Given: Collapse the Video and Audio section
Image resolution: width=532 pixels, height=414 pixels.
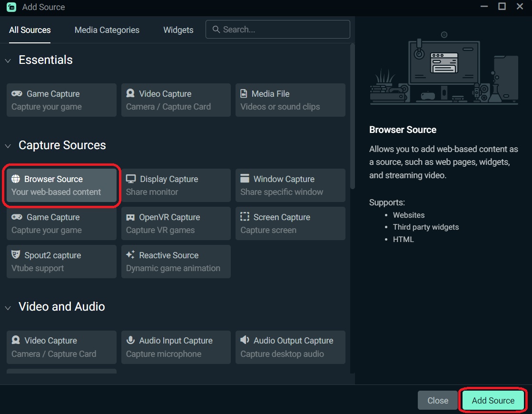Looking at the screenshot, I should coord(8,307).
